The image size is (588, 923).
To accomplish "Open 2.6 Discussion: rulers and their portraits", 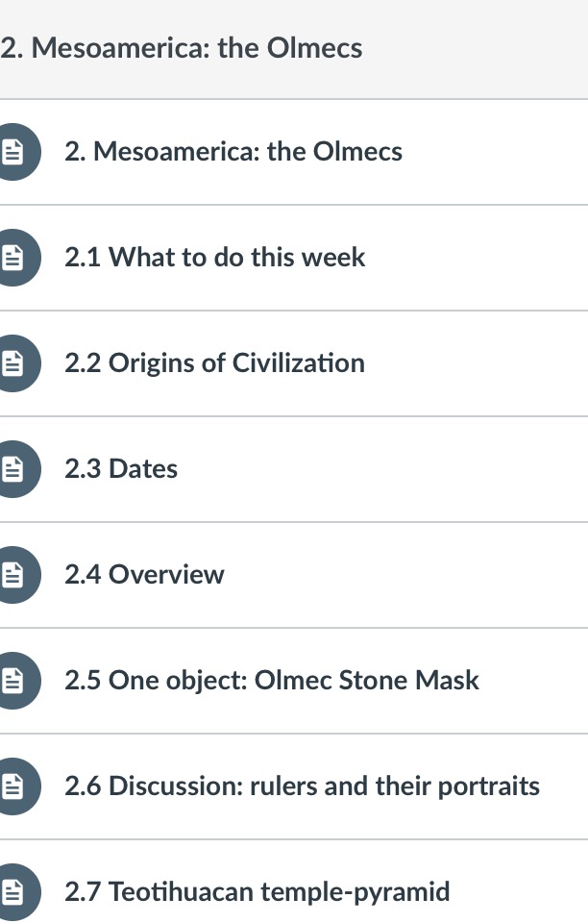I will click(302, 786).
